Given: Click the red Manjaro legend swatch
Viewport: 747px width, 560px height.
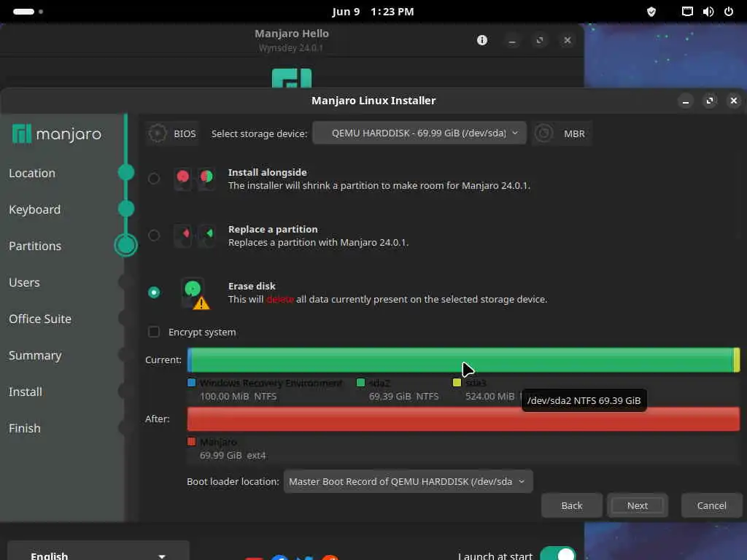Looking at the screenshot, I should tap(192, 441).
